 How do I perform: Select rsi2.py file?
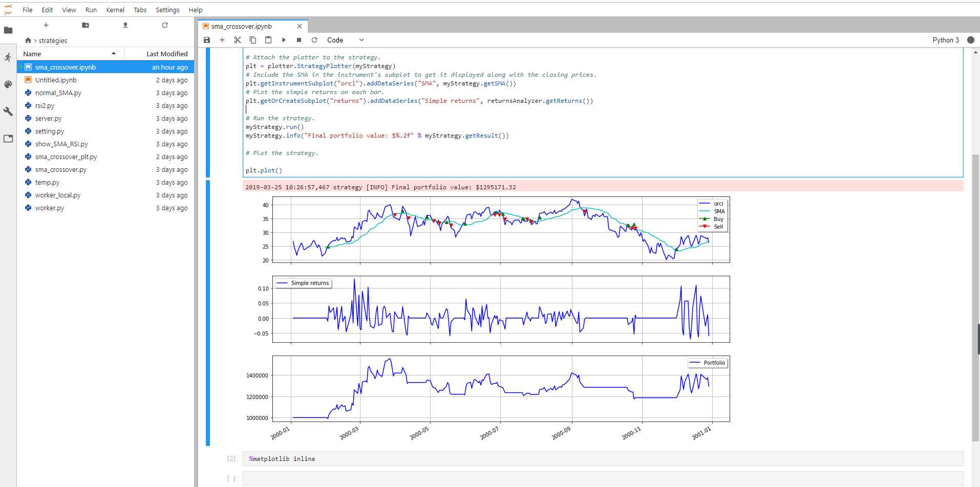click(x=105, y=105)
